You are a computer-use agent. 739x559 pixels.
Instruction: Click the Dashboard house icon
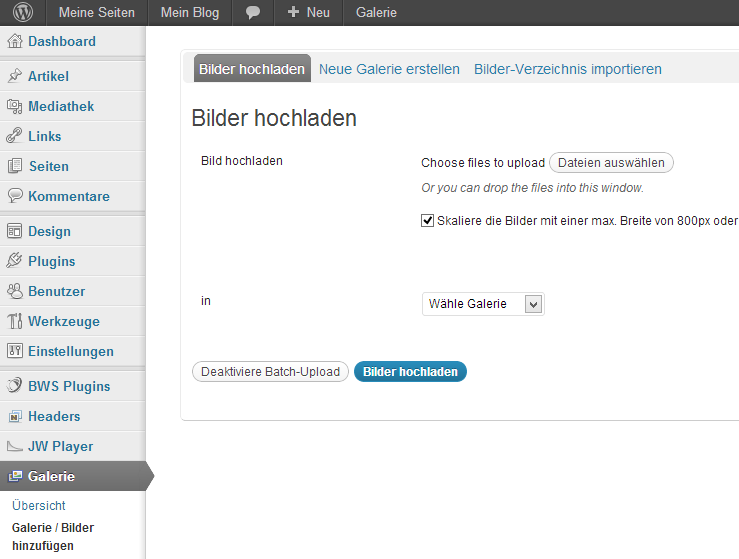click(x=15, y=41)
